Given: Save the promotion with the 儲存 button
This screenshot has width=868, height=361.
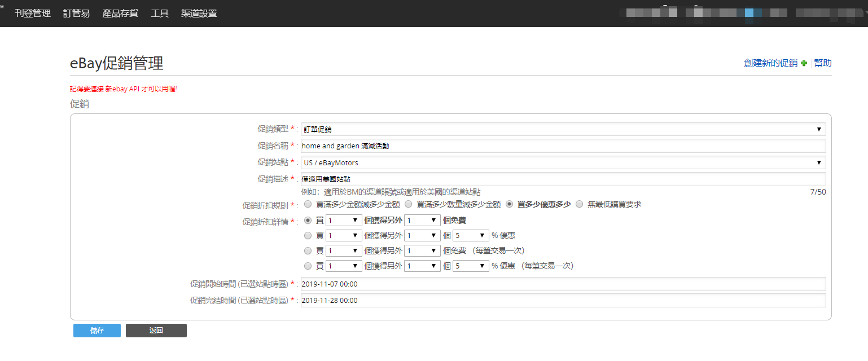Looking at the screenshot, I should [x=97, y=331].
